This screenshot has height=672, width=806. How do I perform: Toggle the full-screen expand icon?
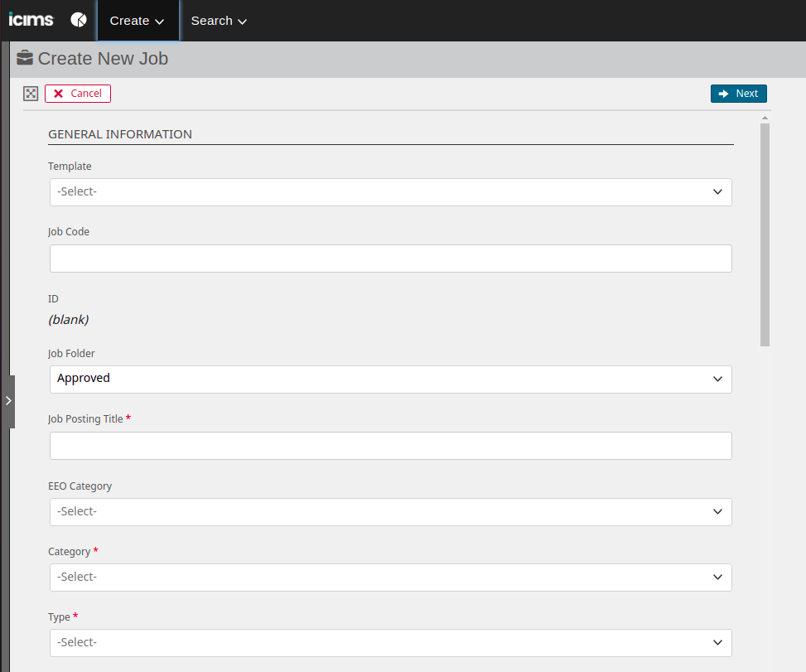[31, 94]
